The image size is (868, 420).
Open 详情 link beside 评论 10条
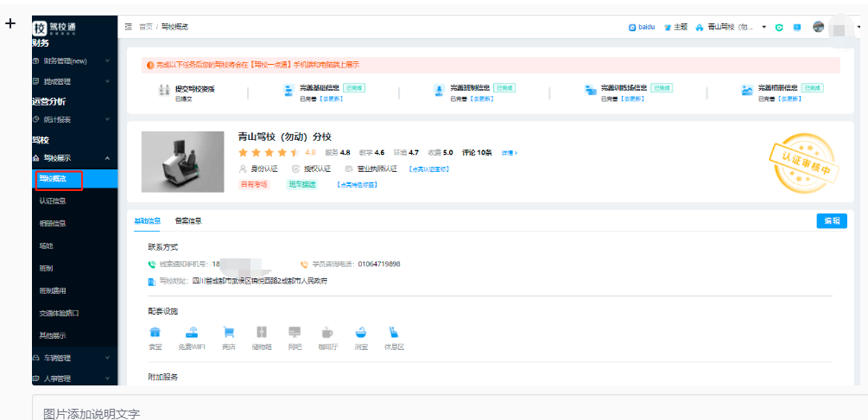pos(510,153)
